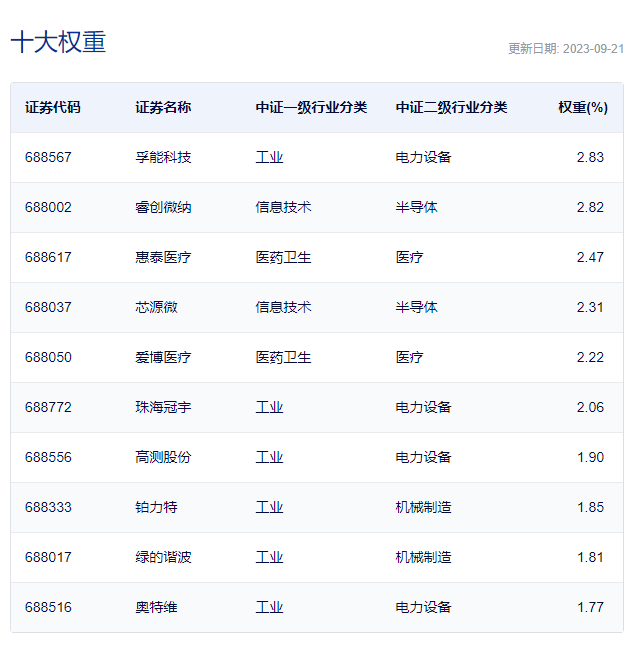Image resolution: width=640 pixels, height=664 pixels.
Task: Click the name 惠泰医疗
Action: (163, 257)
